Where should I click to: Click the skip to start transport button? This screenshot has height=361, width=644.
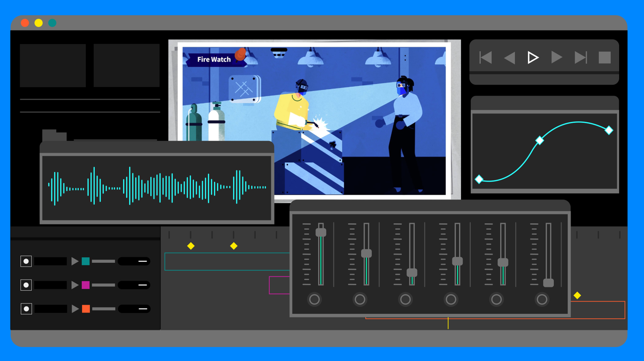click(x=485, y=58)
